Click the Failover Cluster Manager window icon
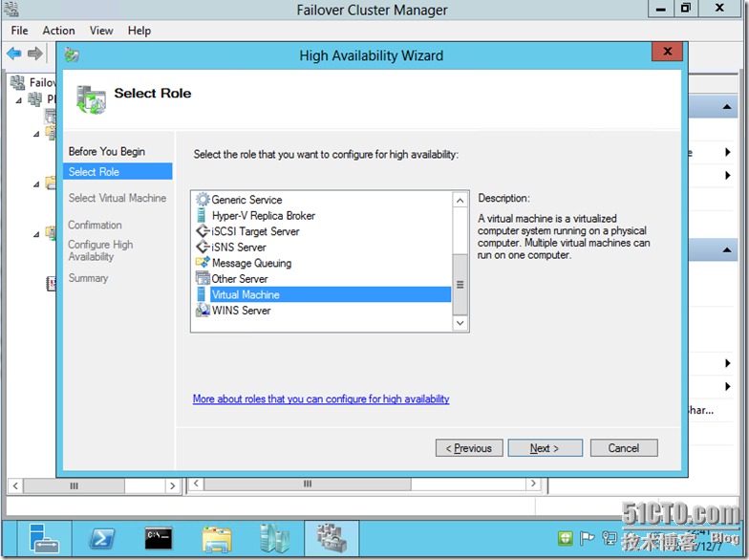Image resolution: width=749 pixels, height=560 pixels. coord(11,10)
